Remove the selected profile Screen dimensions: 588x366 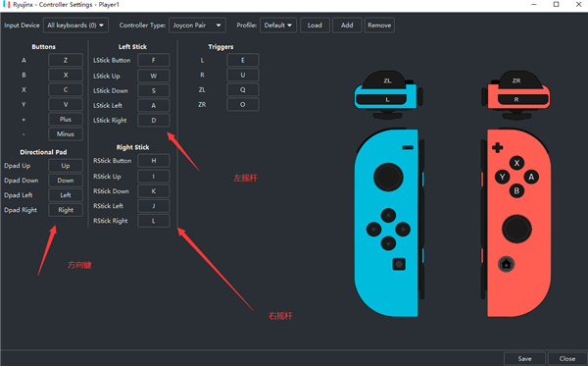coord(379,26)
